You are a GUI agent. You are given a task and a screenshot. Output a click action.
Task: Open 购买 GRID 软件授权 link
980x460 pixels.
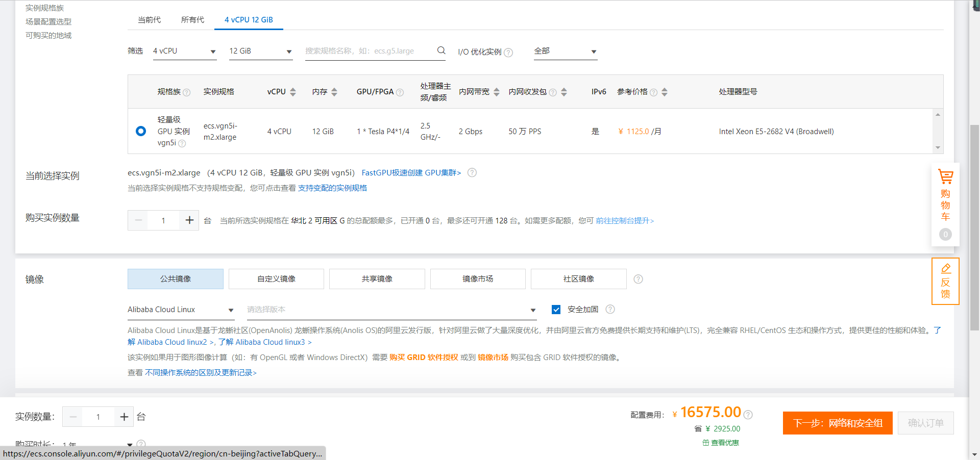pyautogui.click(x=424, y=357)
